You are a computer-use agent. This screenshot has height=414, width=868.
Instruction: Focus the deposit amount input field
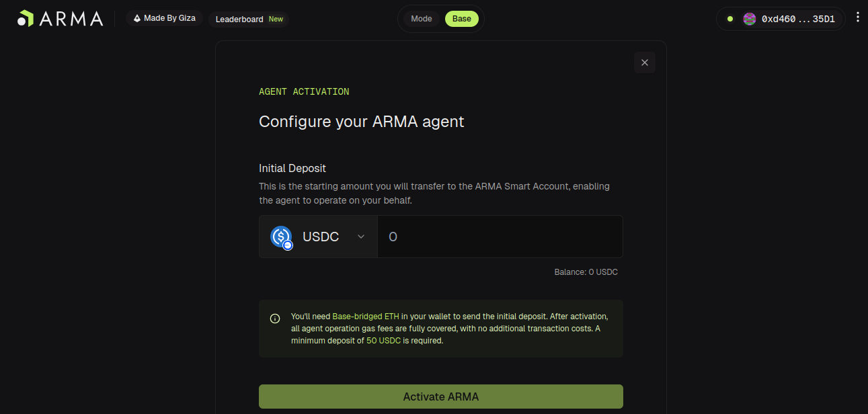[500, 237]
